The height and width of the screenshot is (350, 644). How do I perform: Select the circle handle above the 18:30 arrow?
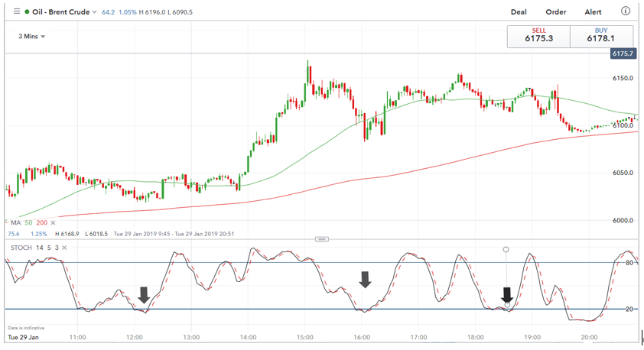tap(506, 250)
